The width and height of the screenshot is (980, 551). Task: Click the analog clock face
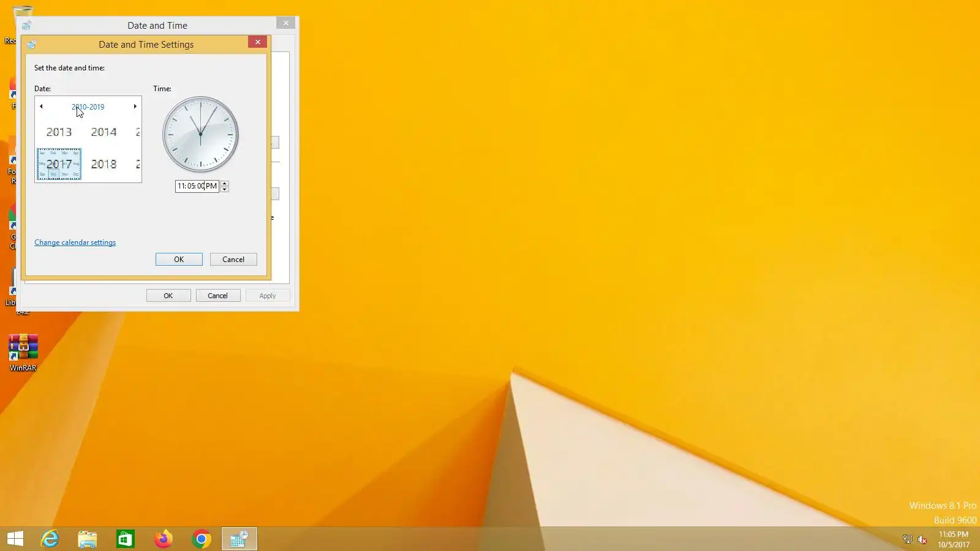[200, 134]
